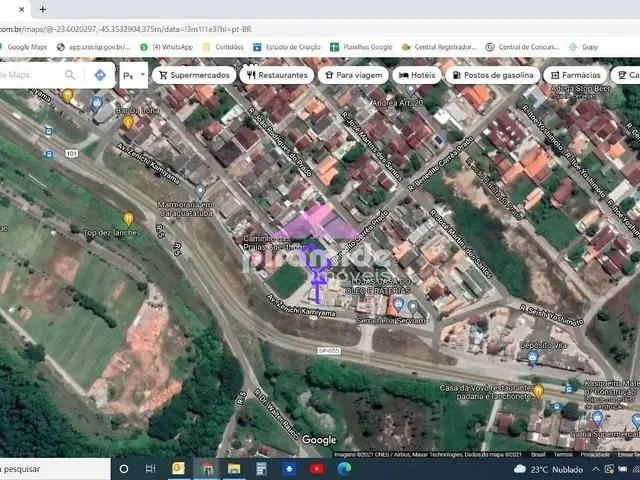Viewport: 640px width, 480px height.
Task: Show Postos de gasolina on the map
Action: click(x=493, y=75)
